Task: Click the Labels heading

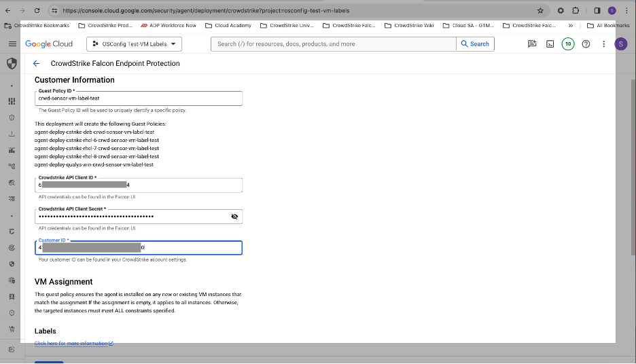Action: (46, 331)
